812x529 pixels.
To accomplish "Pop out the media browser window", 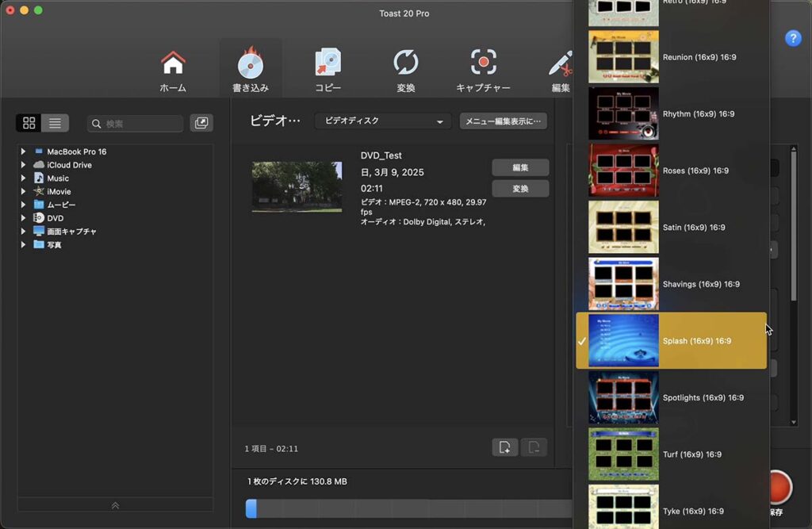I will point(201,123).
